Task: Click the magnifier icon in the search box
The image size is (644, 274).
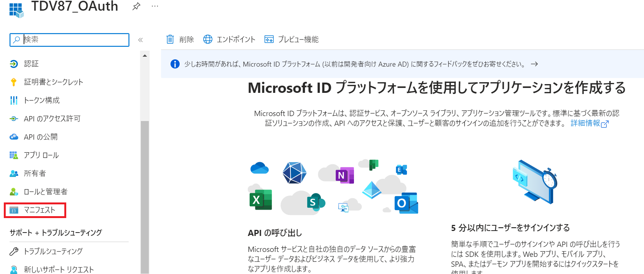Action: pyautogui.click(x=16, y=40)
